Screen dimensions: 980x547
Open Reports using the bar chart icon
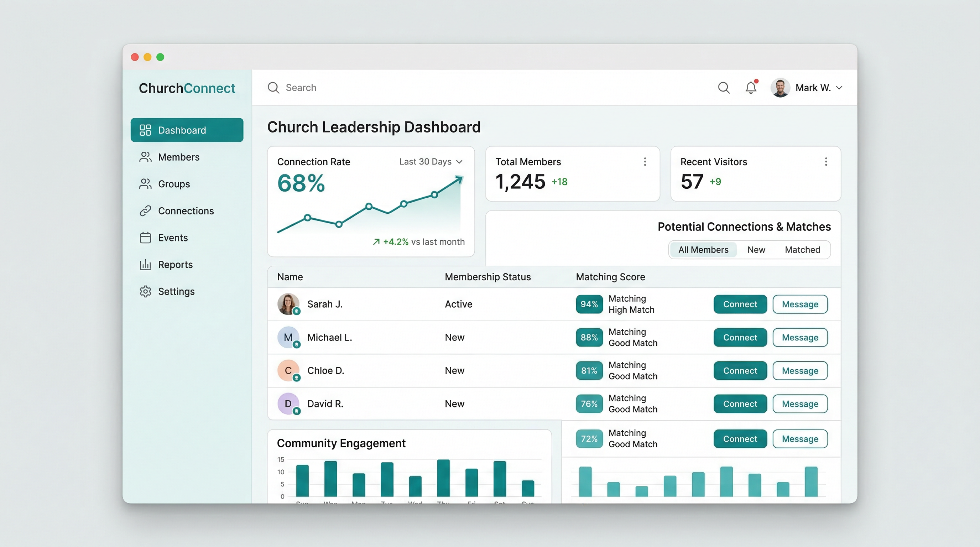point(145,264)
